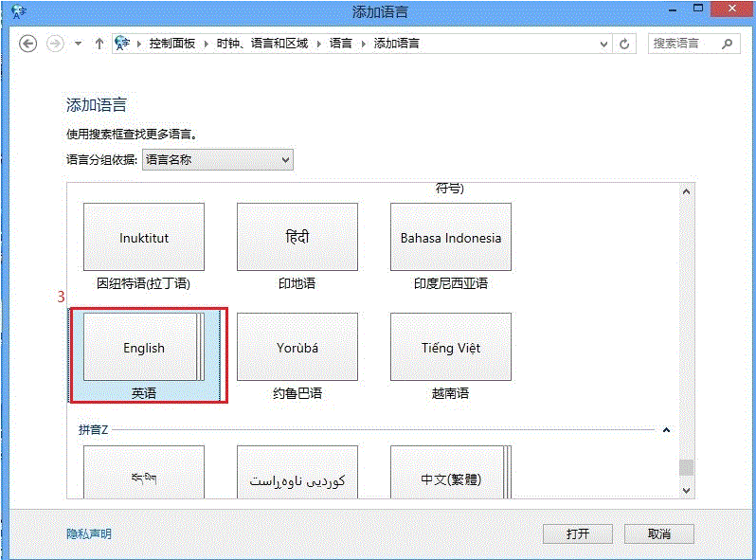Select the Hindi (印地语) language tile
The width and height of the screenshot is (756, 560).
click(297, 237)
